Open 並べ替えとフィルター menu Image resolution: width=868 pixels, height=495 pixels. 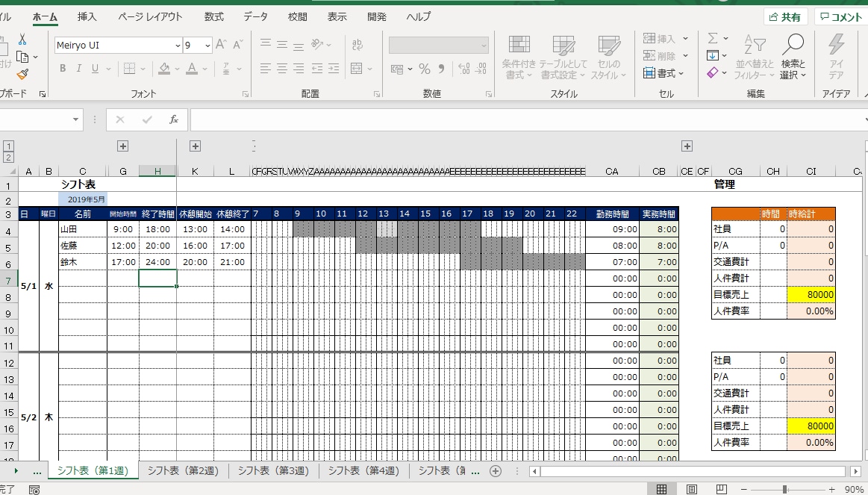pos(754,57)
